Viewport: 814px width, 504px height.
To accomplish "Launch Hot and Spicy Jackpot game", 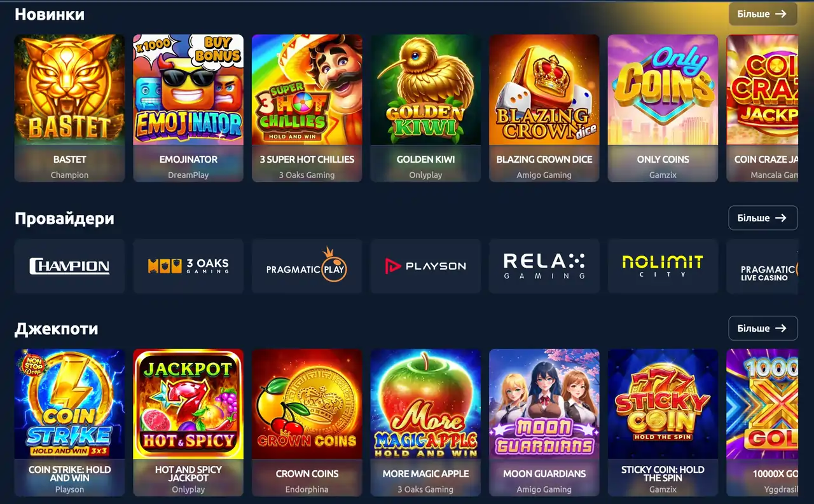I will coord(188,423).
